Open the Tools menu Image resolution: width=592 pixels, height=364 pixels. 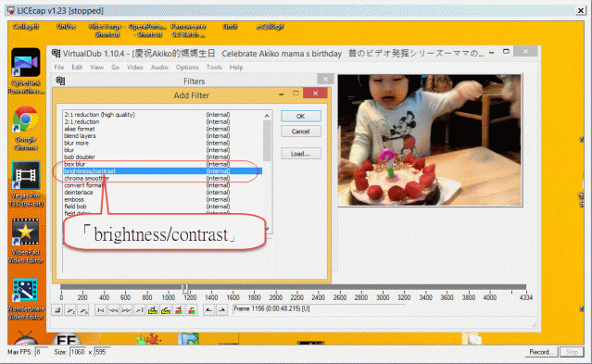point(214,68)
